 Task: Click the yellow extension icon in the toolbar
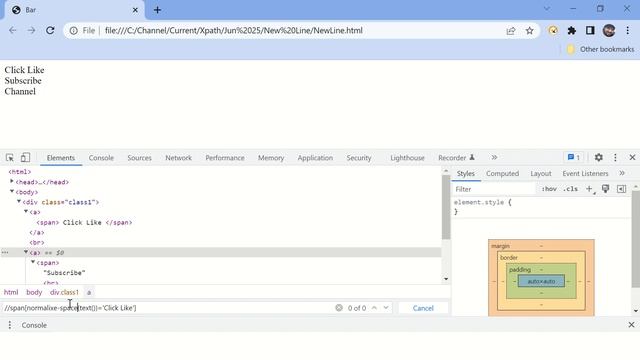(553, 31)
